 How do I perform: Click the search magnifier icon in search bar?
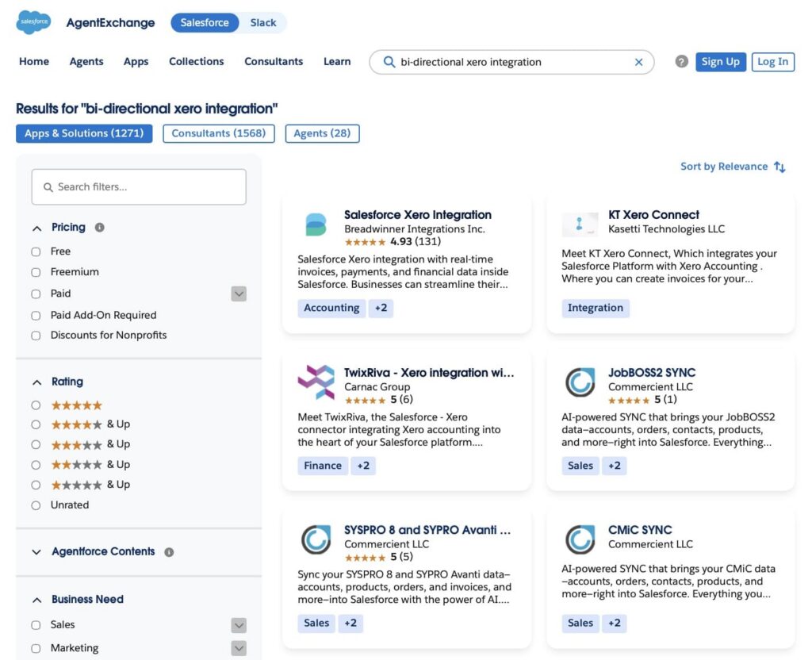[389, 62]
